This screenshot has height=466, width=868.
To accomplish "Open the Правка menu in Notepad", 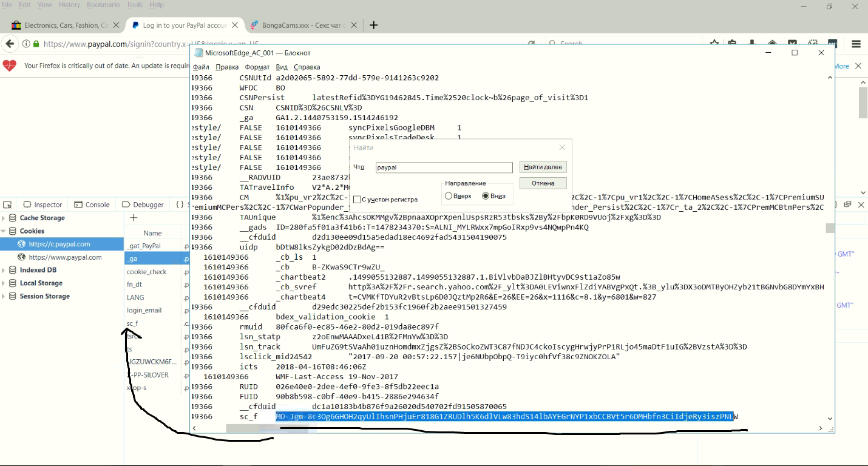I will click(227, 67).
